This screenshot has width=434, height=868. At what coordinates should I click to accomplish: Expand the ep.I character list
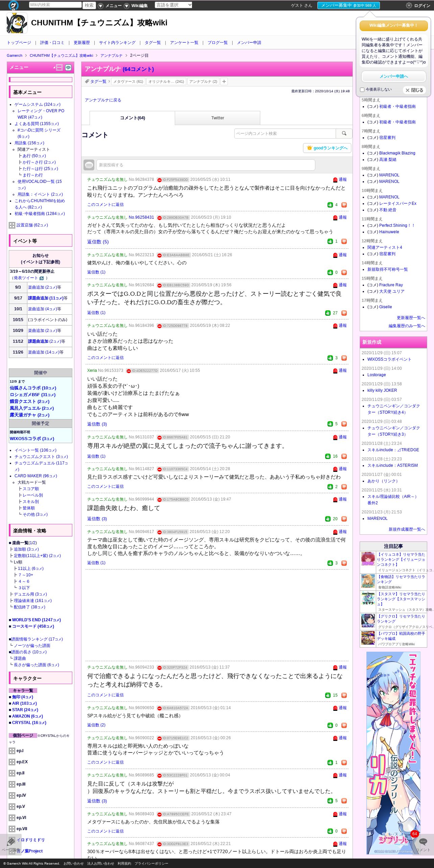pyautogui.click(x=12, y=751)
